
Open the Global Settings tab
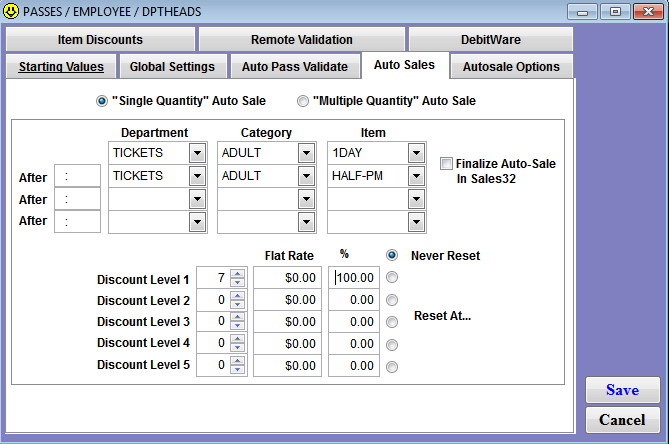(x=172, y=67)
